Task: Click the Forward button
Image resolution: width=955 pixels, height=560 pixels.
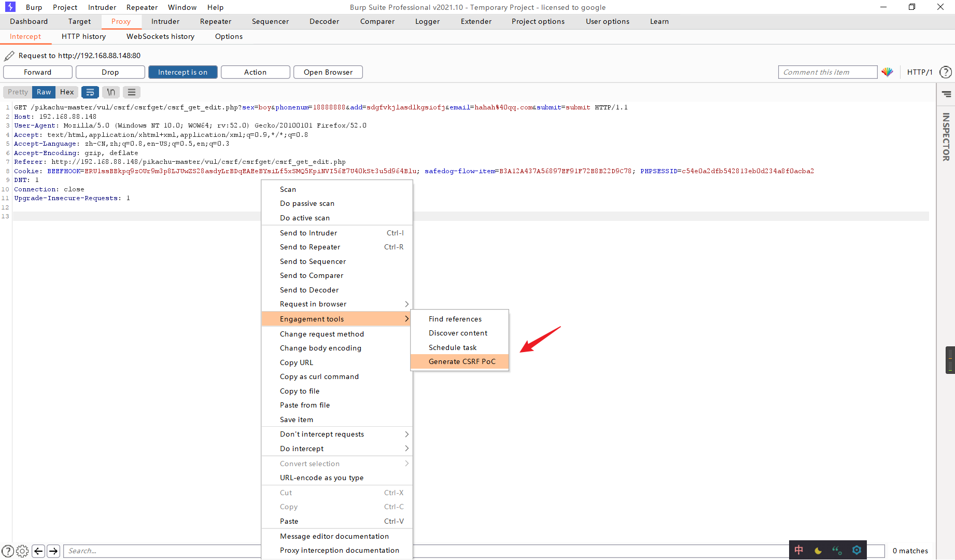Action: click(x=38, y=72)
